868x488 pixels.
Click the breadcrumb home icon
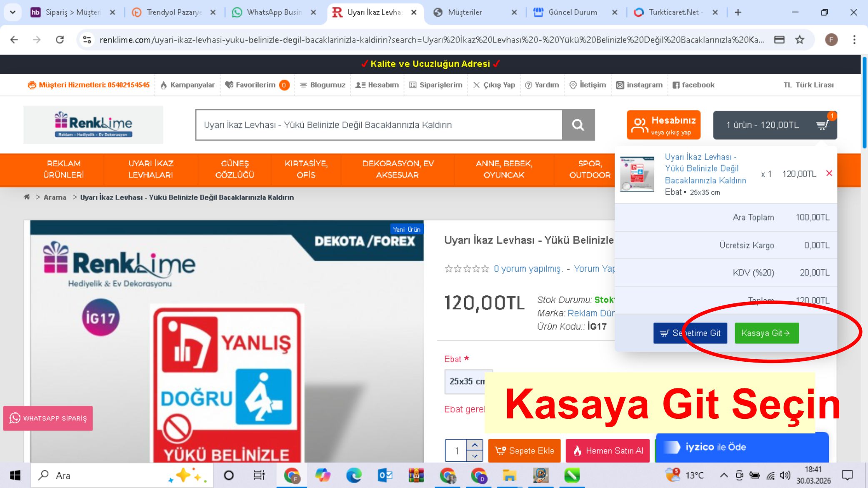pyautogui.click(x=27, y=197)
